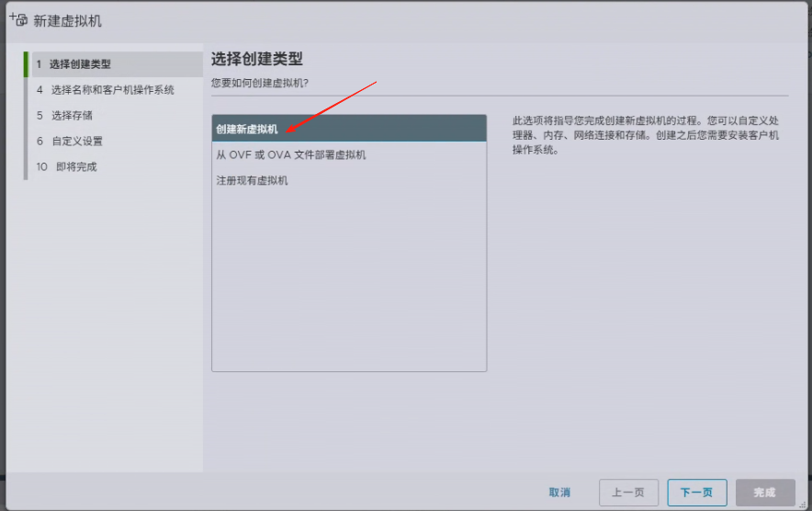Image resolution: width=812 pixels, height=511 pixels.
Task: Open step 10 即将完成
Action: pos(66,166)
